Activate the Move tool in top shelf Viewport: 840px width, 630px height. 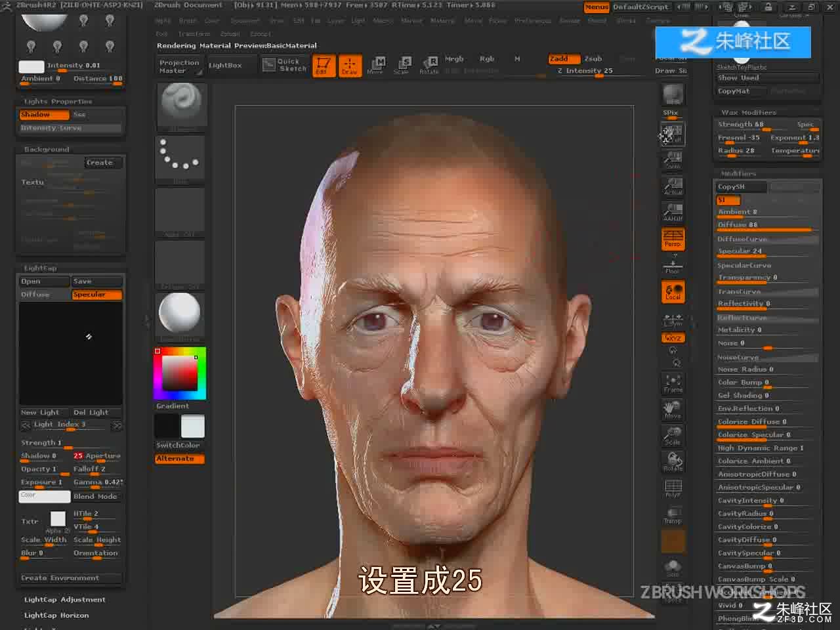(375, 66)
